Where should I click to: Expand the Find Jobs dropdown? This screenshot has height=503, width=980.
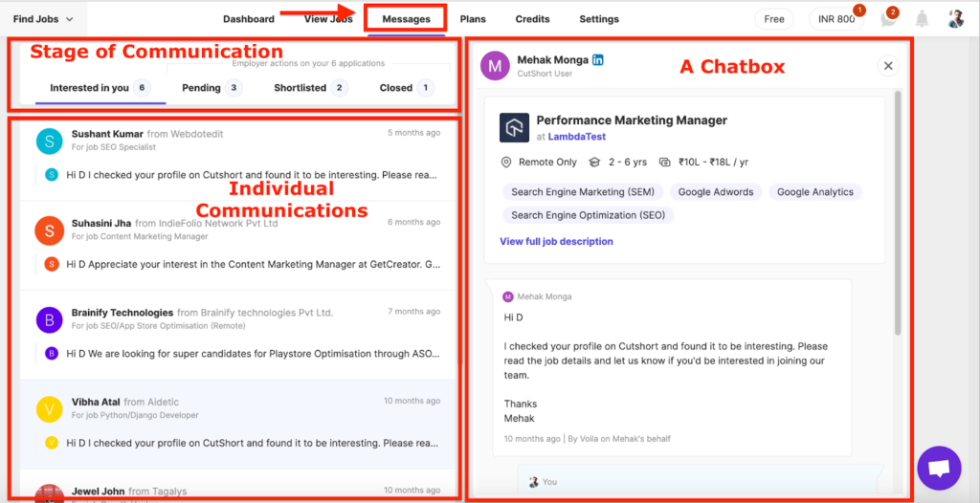click(x=43, y=19)
